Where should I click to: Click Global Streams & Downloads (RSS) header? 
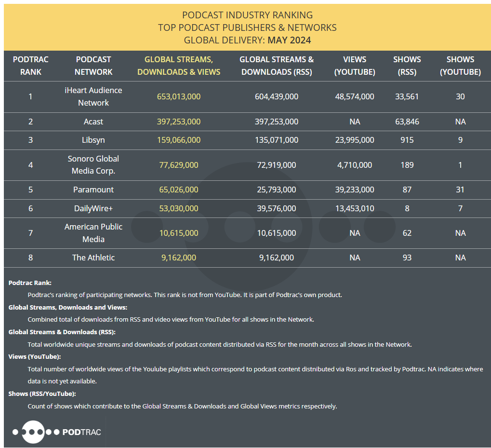pos(277,66)
